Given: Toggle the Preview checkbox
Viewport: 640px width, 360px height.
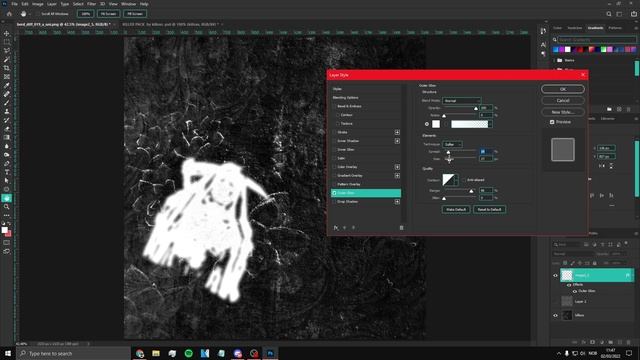Looking at the screenshot, I should 552,122.
